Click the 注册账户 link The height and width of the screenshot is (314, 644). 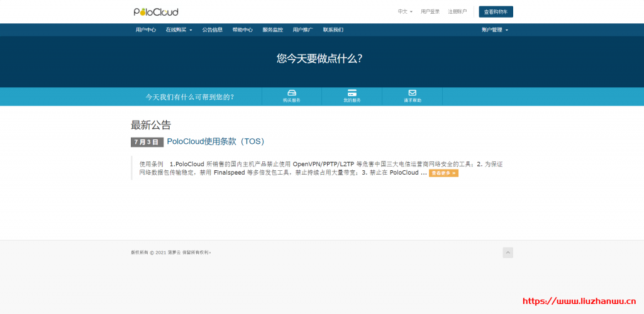[457, 11]
